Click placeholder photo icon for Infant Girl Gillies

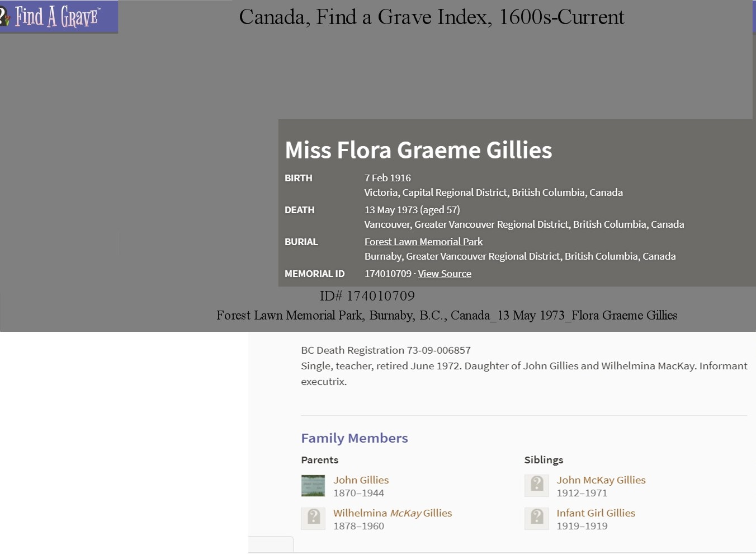537,519
